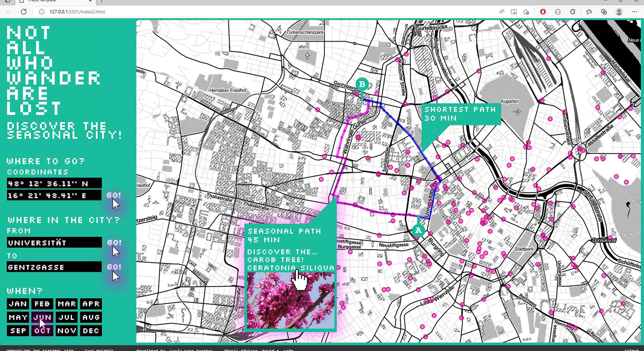The width and height of the screenshot is (644, 351).
Task: Select the SEP month button
Action: click(18, 331)
